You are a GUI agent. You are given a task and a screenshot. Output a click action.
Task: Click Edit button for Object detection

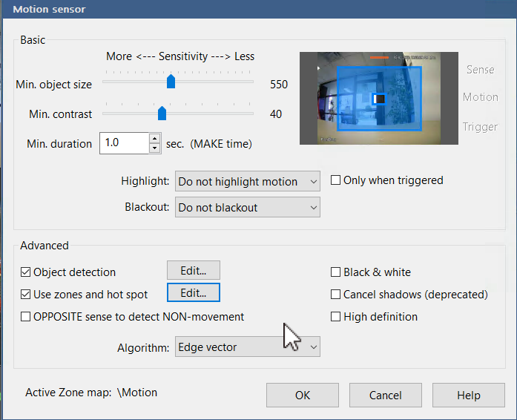194,271
